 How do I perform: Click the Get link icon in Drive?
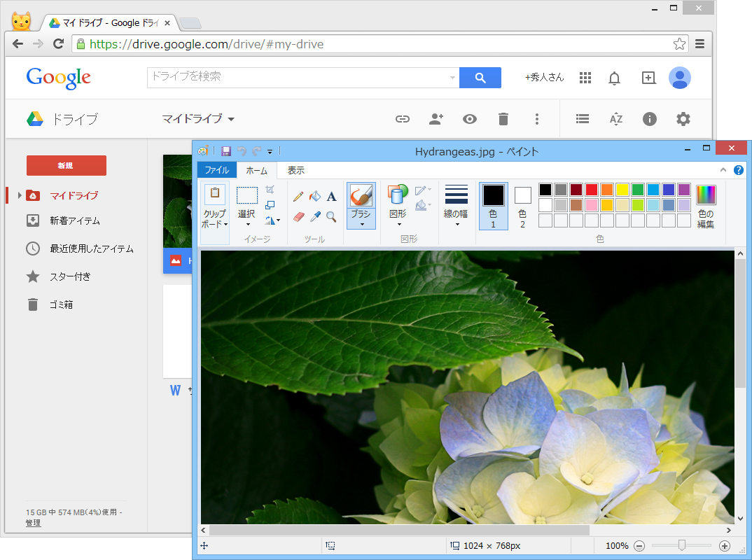click(x=403, y=119)
